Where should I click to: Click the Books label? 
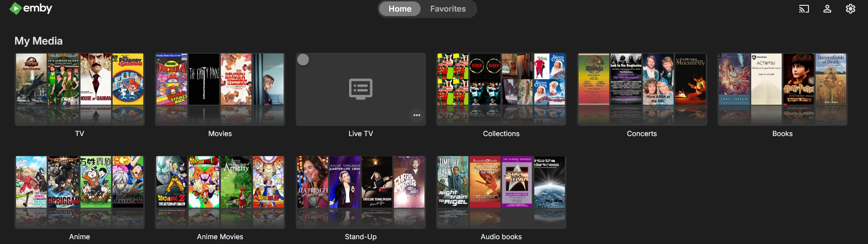pyautogui.click(x=782, y=134)
